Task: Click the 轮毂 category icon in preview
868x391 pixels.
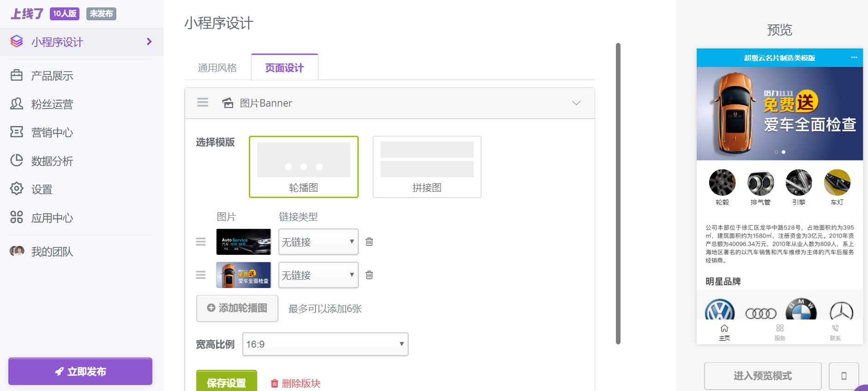Action: click(x=722, y=182)
